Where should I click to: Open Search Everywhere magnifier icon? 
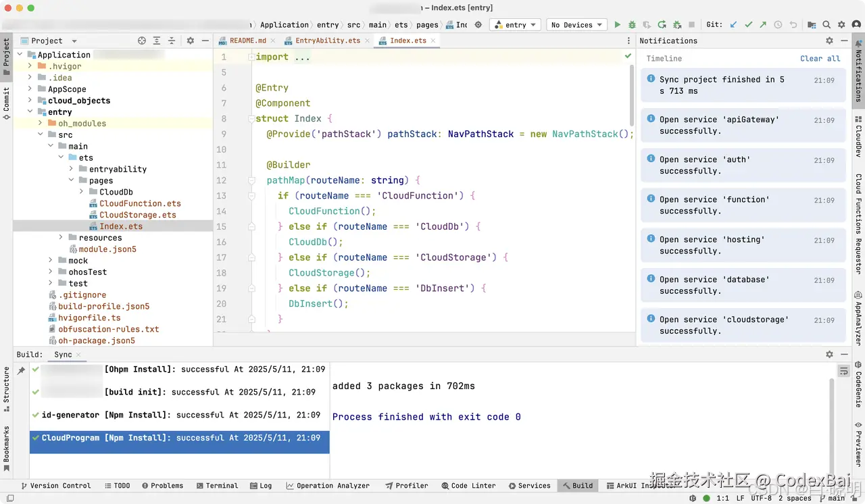pyautogui.click(x=826, y=25)
